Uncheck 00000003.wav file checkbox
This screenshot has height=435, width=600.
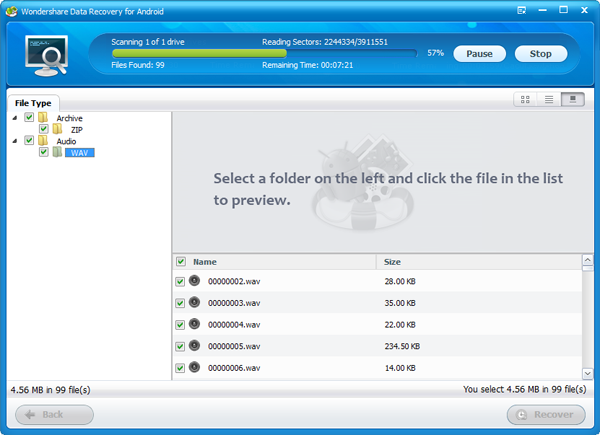point(180,303)
